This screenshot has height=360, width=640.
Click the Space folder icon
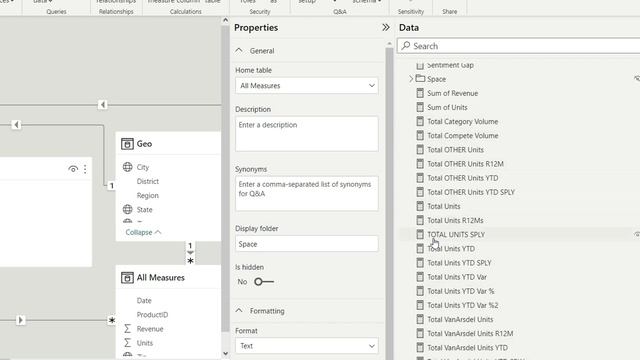coord(420,78)
